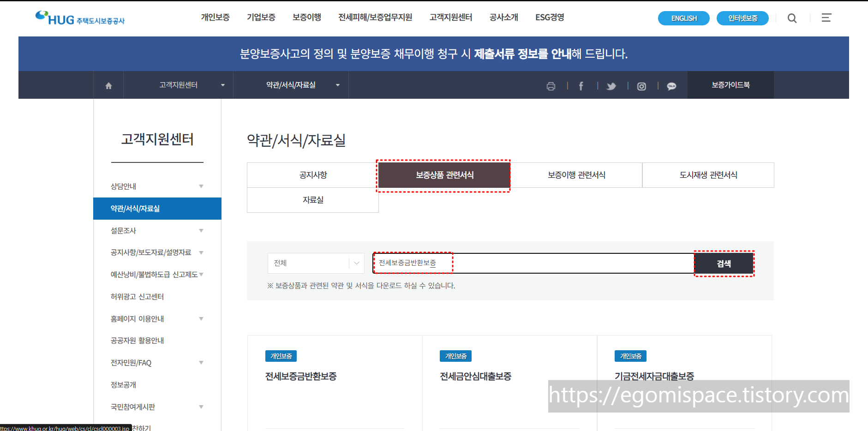This screenshot has height=431, width=868.
Task: Expand 공지사항/보도자료/설명자료 sidebar item
Action: (x=157, y=252)
